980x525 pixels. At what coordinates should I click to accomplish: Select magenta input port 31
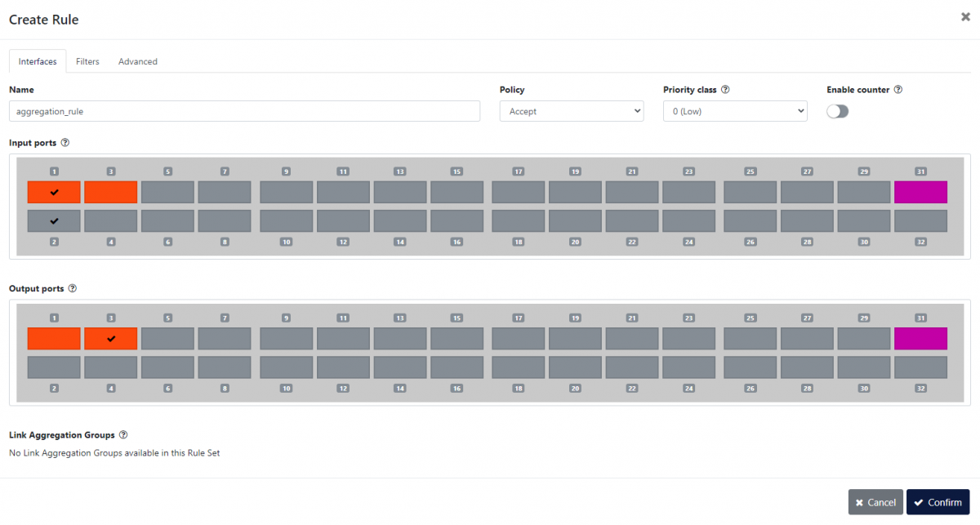tap(920, 193)
